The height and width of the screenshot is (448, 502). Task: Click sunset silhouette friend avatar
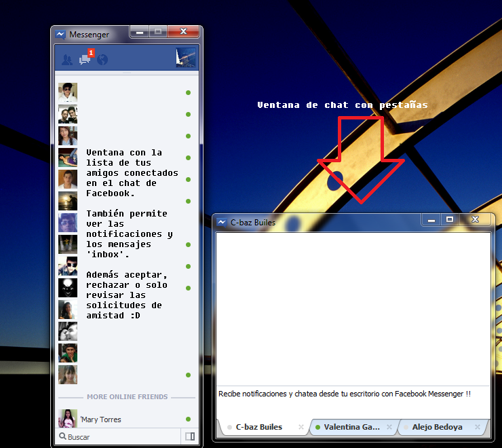(x=68, y=201)
